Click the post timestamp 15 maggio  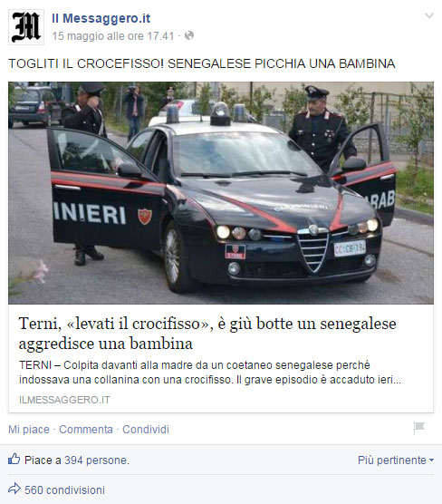[113, 36]
